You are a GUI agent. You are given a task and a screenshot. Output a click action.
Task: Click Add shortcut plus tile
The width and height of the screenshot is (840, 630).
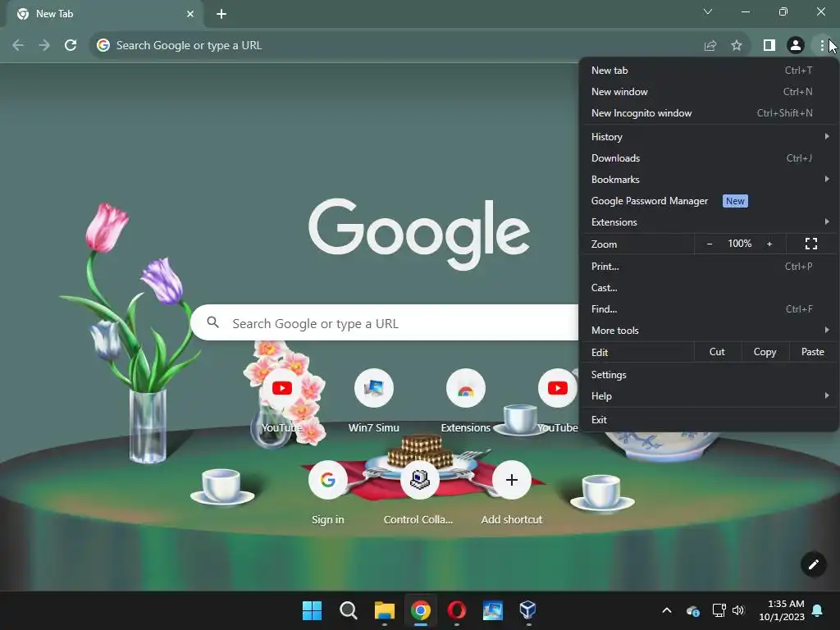tap(512, 479)
